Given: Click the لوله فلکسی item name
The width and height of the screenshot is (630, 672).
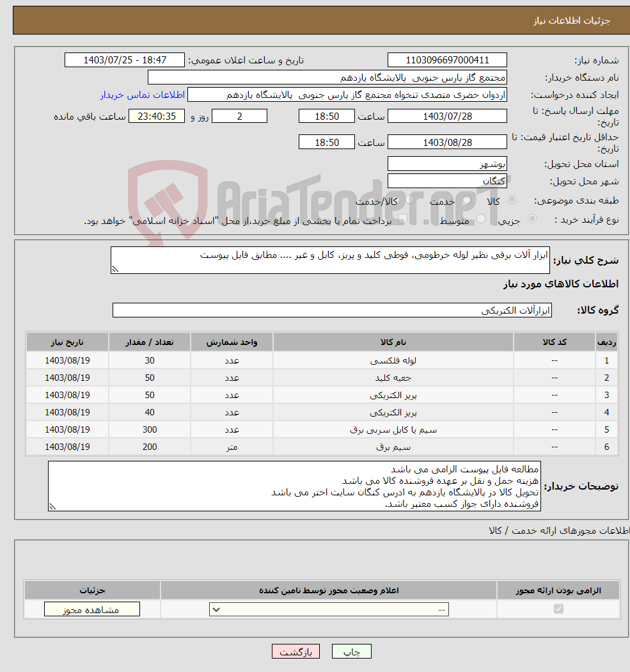Looking at the screenshot, I should pos(393,360).
